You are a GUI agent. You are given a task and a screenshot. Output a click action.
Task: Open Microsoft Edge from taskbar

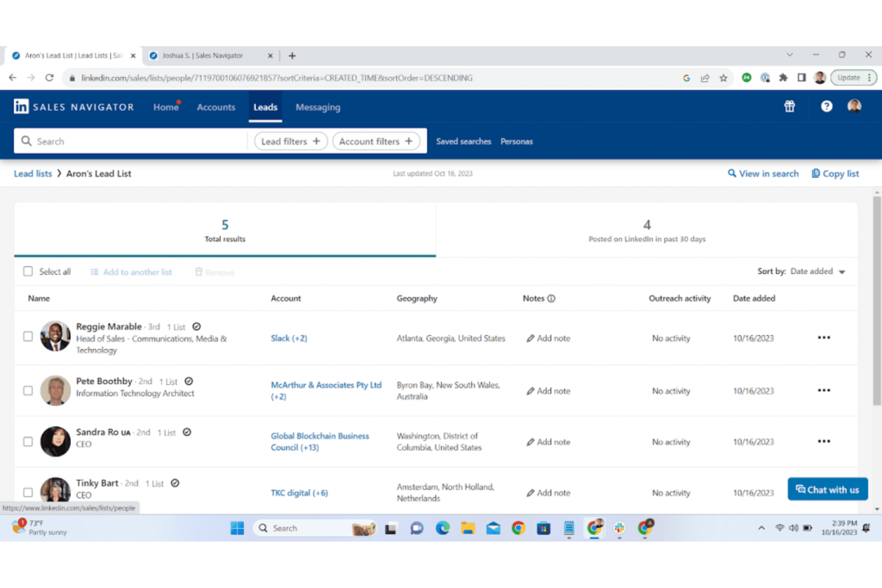click(x=442, y=528)
